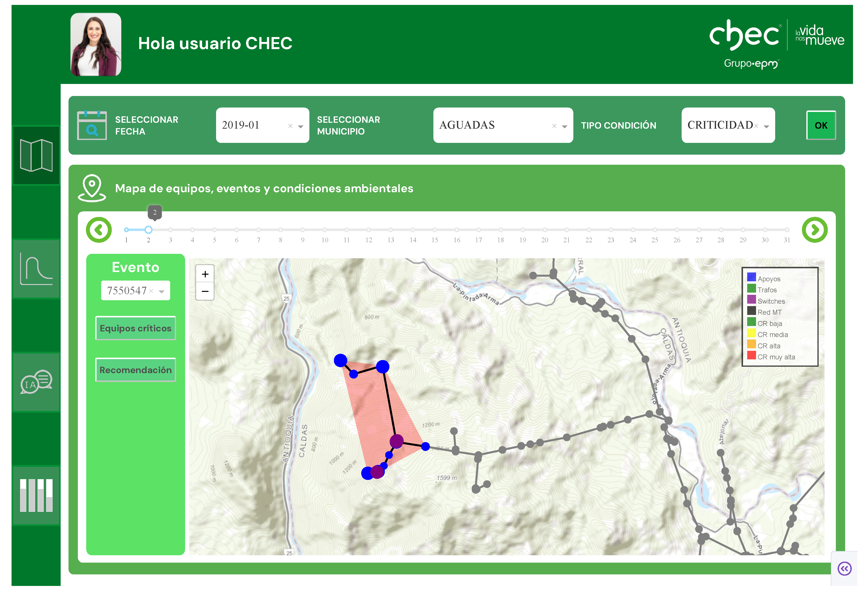Click the Equipos críticos button
Image resolution: width=868 pixels, height=596 pixels.
tap(136, 328)
